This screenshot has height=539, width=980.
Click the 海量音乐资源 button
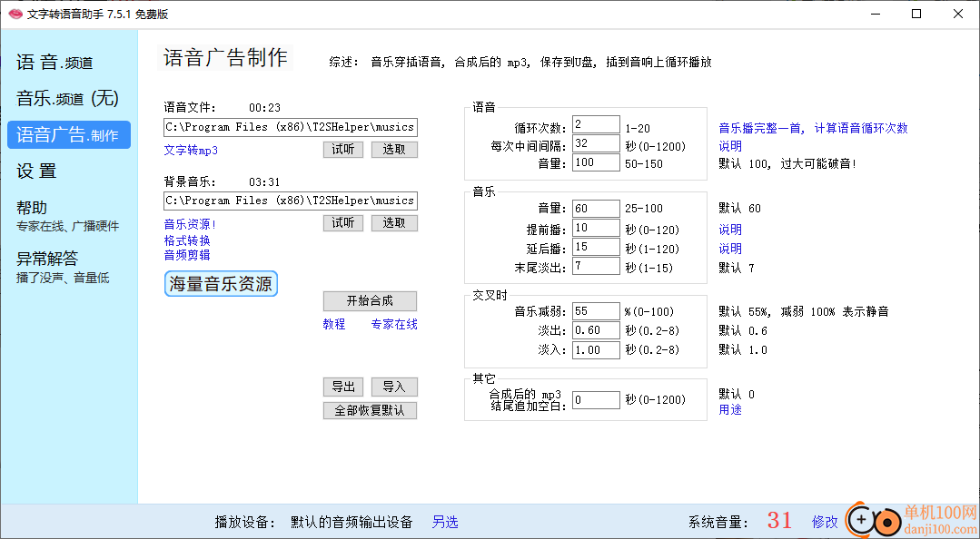(x=221, y=284)
